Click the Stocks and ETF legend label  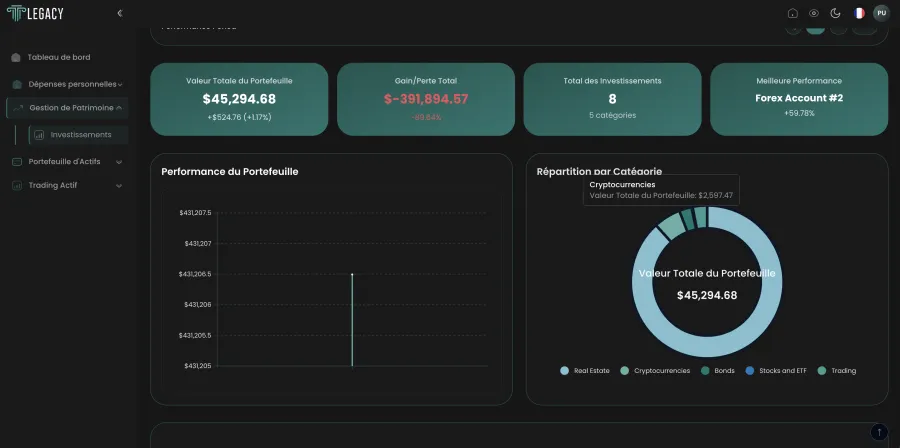(782, 371)
